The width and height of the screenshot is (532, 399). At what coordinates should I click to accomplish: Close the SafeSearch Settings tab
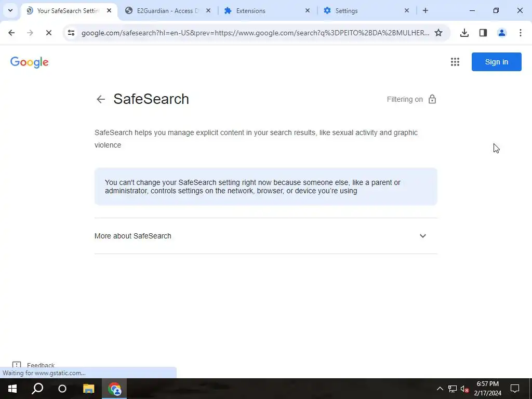[109, 10]
